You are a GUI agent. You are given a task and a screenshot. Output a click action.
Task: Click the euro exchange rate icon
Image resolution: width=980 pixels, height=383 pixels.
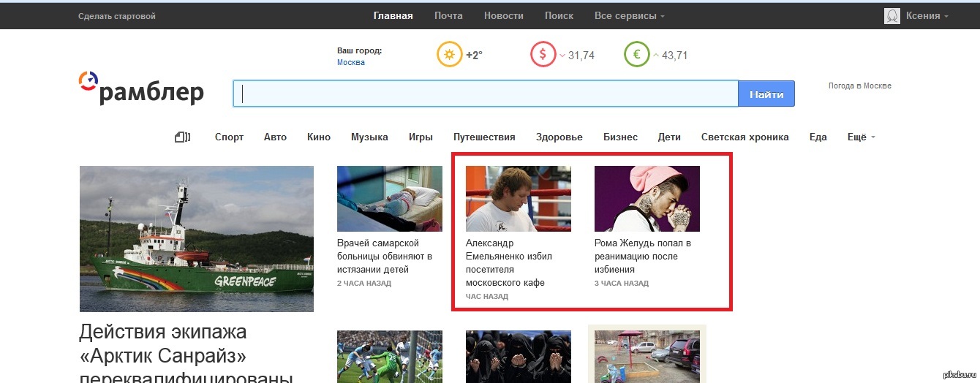coord(636,55)
